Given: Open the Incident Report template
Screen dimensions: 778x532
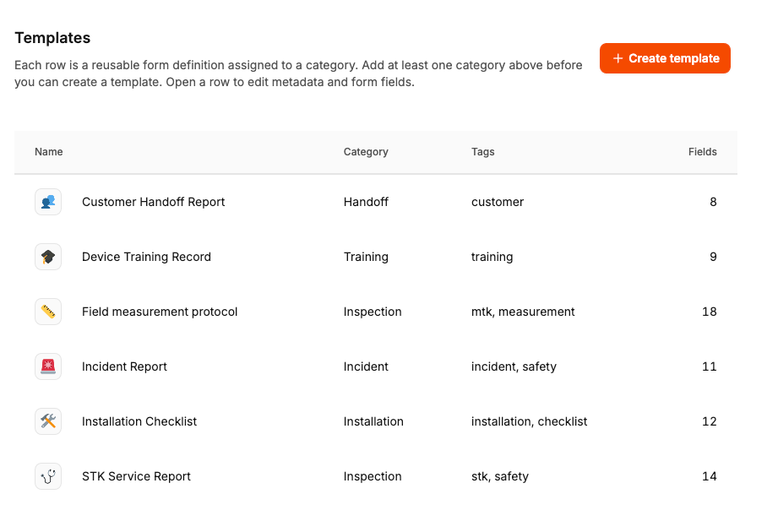Looking at the screenshot, I should click(x=124, y=366).
